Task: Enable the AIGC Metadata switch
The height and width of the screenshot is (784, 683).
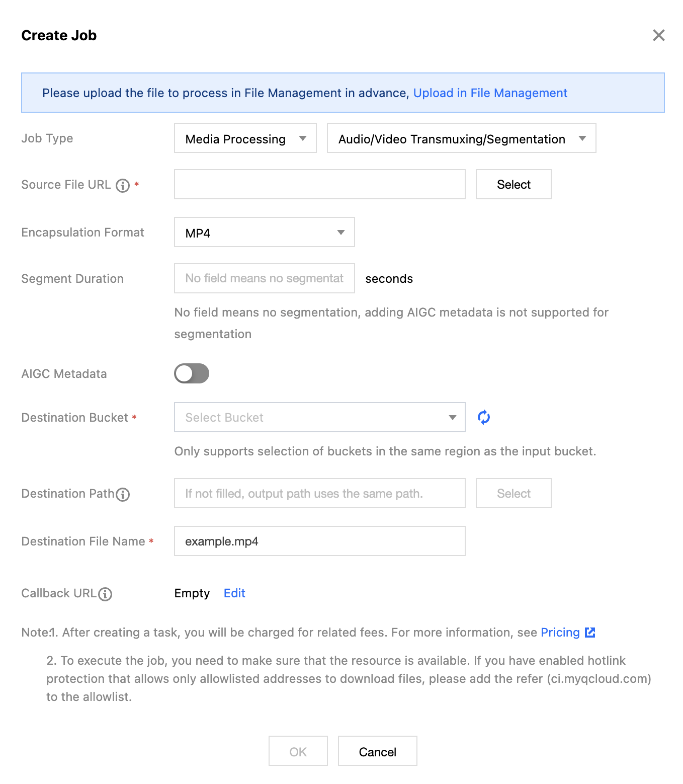Action: [192, 373]
